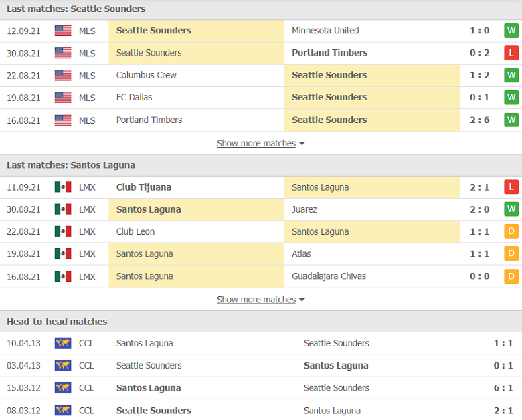Open the Minnesota United team link
This screenshot has width=522, height=420.
point(325,31)
